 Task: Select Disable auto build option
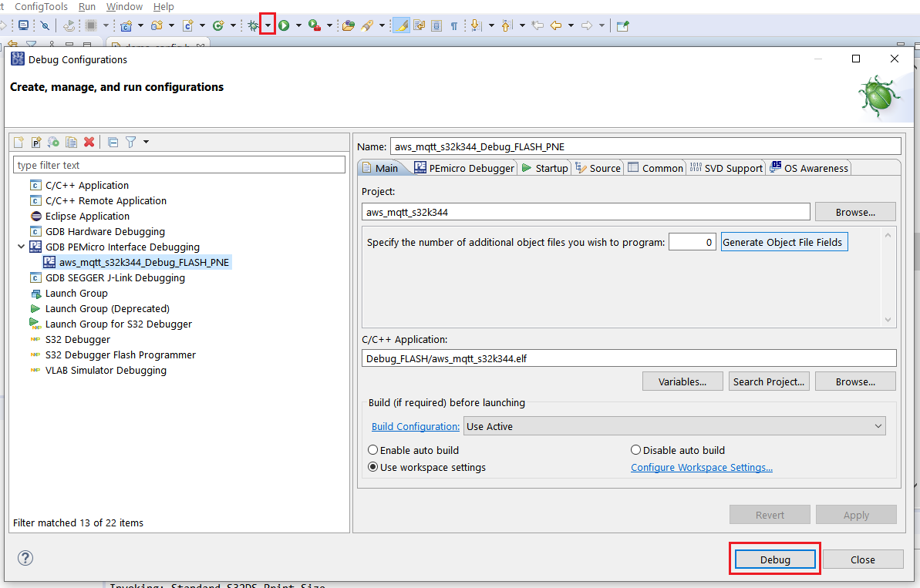636,450
